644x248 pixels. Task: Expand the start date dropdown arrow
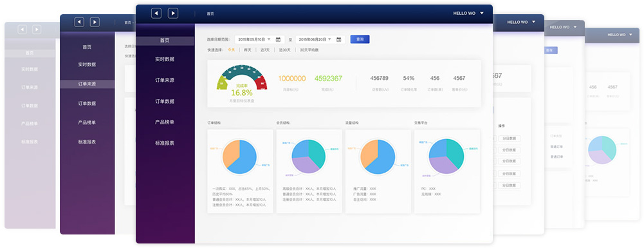click(x=269, y=39)
